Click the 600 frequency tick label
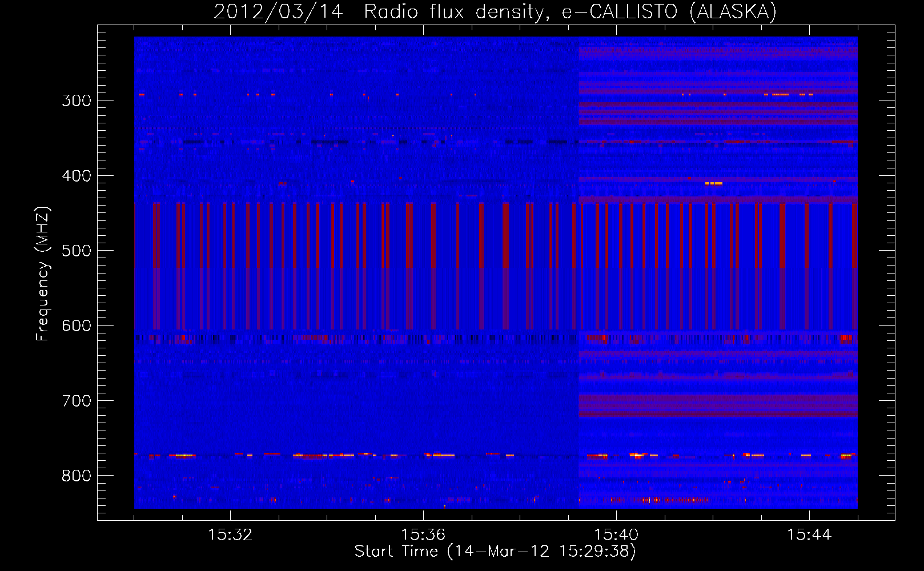The width and height of the screenshot is (924, 571). pyautogui.click(x=77, y=325)
